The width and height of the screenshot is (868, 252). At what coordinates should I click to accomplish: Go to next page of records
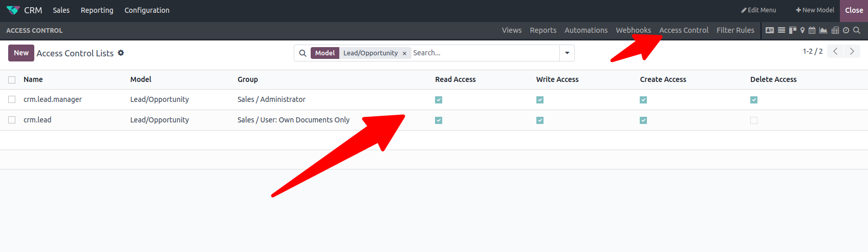click(852, 51)
